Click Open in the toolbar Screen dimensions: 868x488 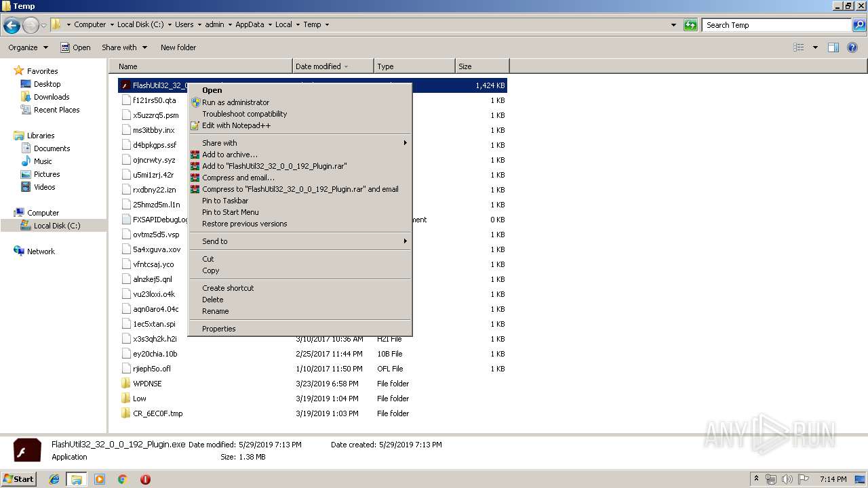[x=75, y=47]
